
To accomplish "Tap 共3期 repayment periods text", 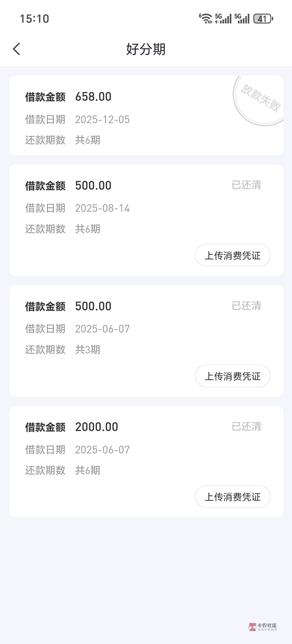I will (87, 349).
